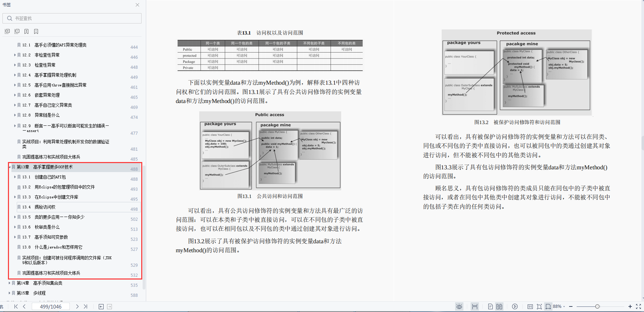Open bookmark 12.4 高手掌握异常处理机制
Screen dimensions: 644x312
pyautogui.click(x=49, y=75)
